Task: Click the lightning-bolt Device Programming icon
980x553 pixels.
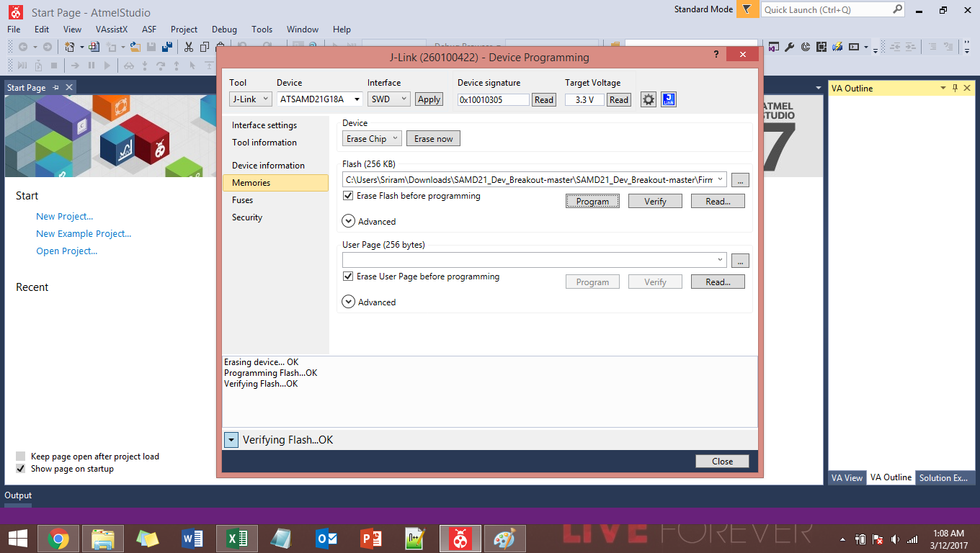Action: click(837, 47)
